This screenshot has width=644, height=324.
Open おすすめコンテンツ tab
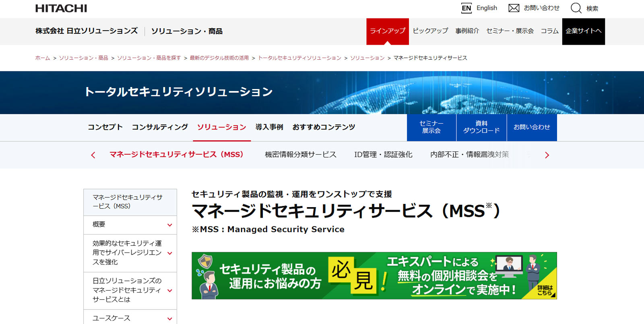coord(324,127)
